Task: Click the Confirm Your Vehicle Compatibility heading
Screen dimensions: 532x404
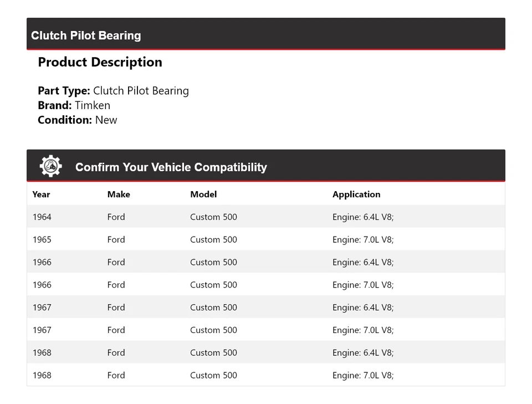Action: 171,167
